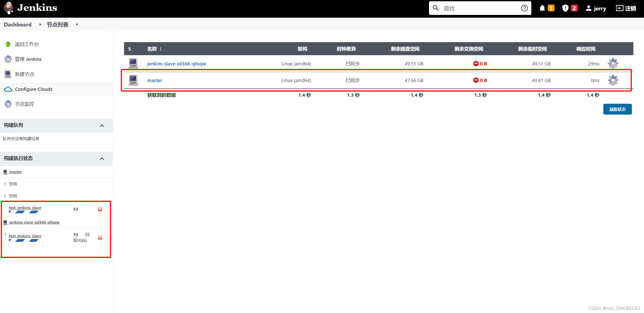644x313 pixels.
Task: Configure jenkins-slave-x6566-q0sqw via gear icon
Action: point(613,63)
